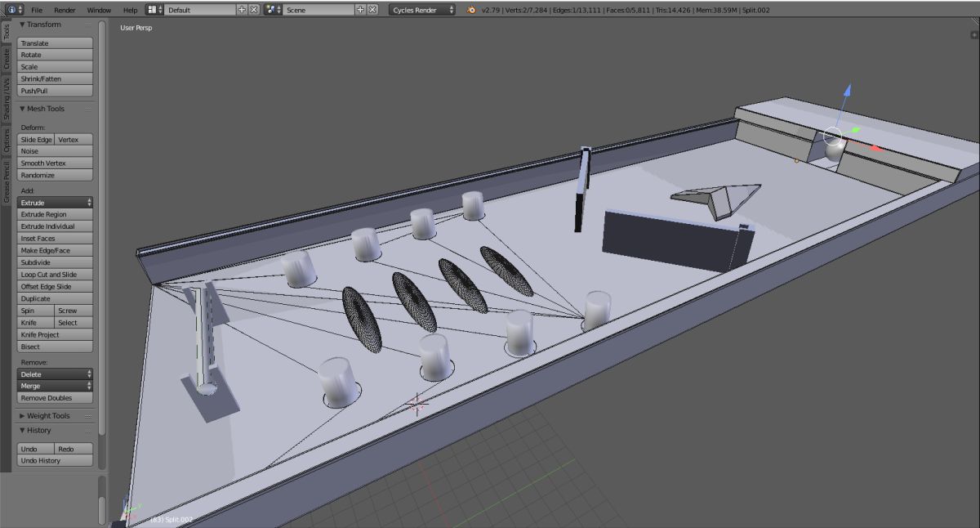Click the Smooth Vertex button
The height and width of the screenshot is (528, 980).
click(x=56, y=163)
